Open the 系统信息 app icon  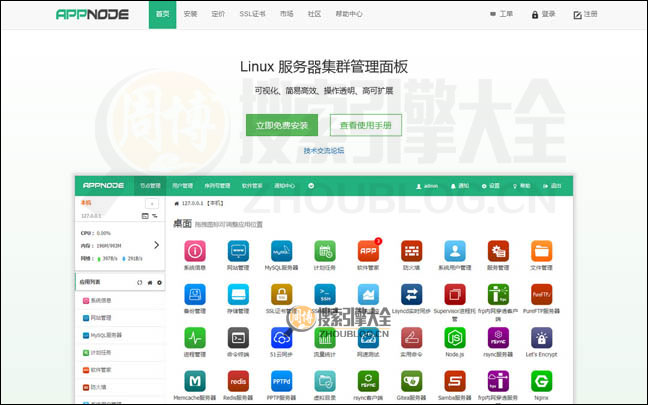click(x=196, y=251)
